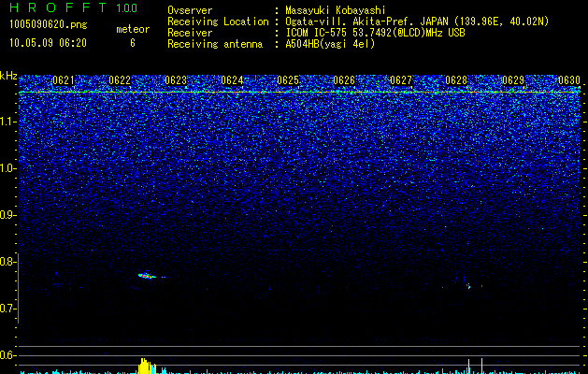588x374 pixels.
Task: Click the 0626 time marker
Action: (344, 80)
